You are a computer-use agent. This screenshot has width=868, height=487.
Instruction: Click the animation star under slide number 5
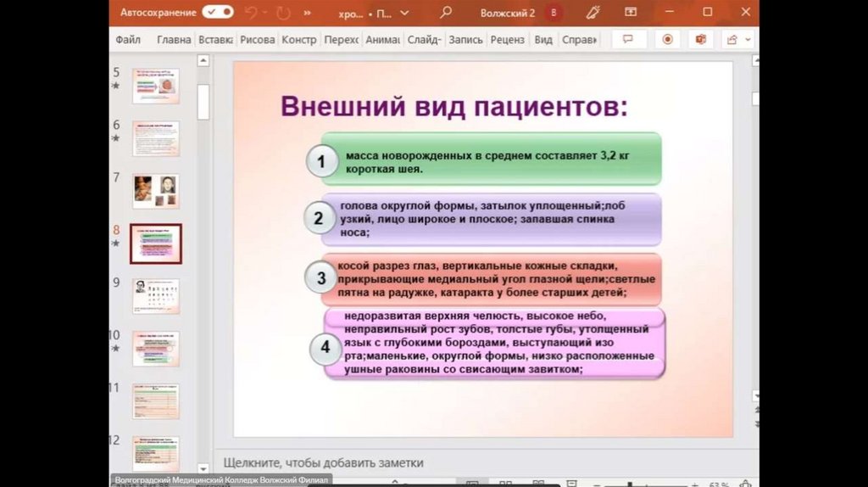pos(115,86)
